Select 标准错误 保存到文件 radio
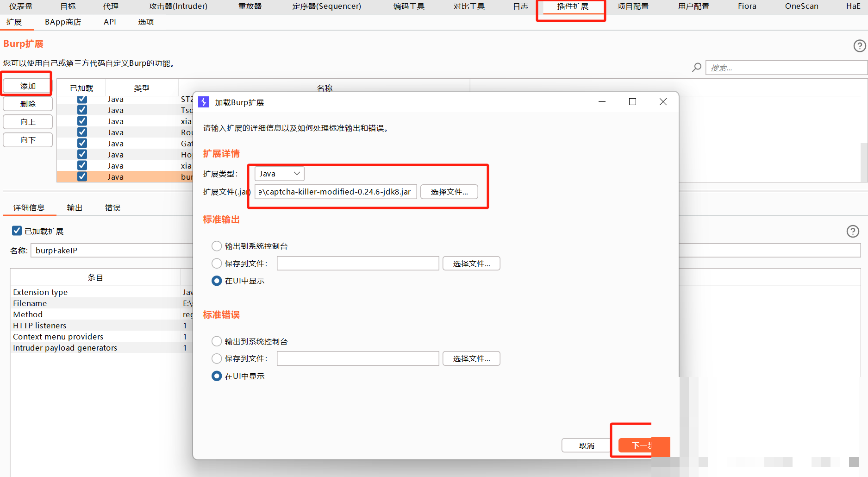 tap(216, 358)
